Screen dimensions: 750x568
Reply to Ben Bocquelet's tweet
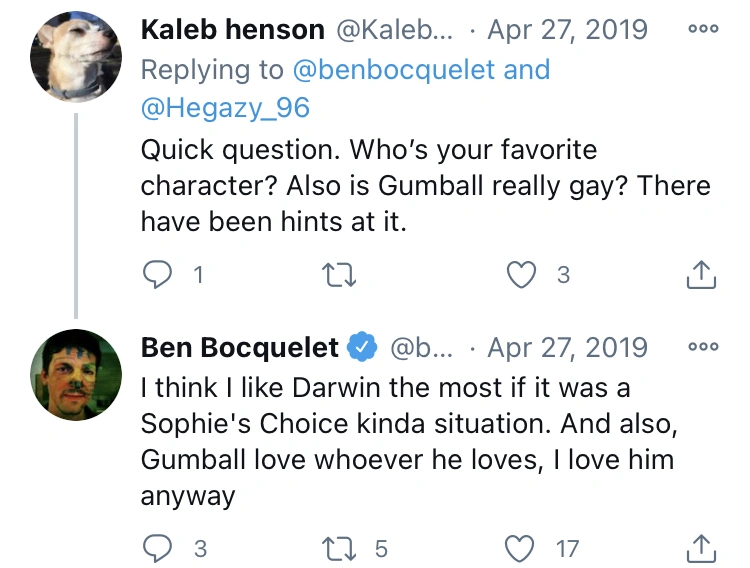(x=158, y=547)
